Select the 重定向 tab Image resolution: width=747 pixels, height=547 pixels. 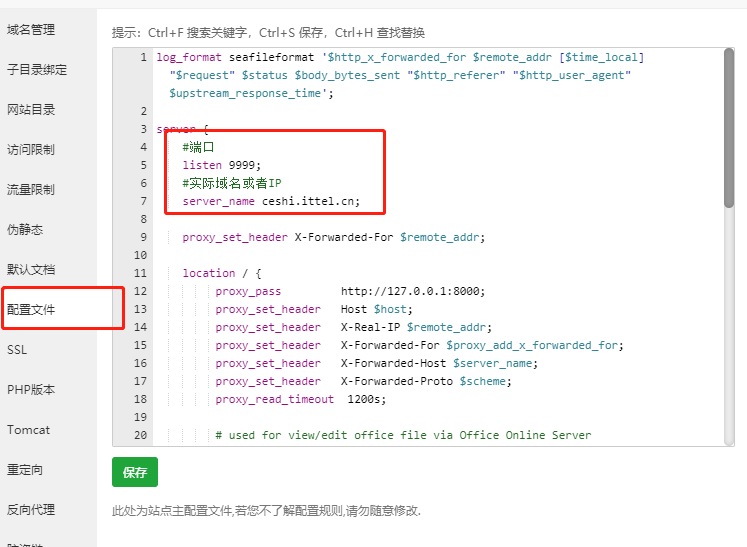point(25,470)
